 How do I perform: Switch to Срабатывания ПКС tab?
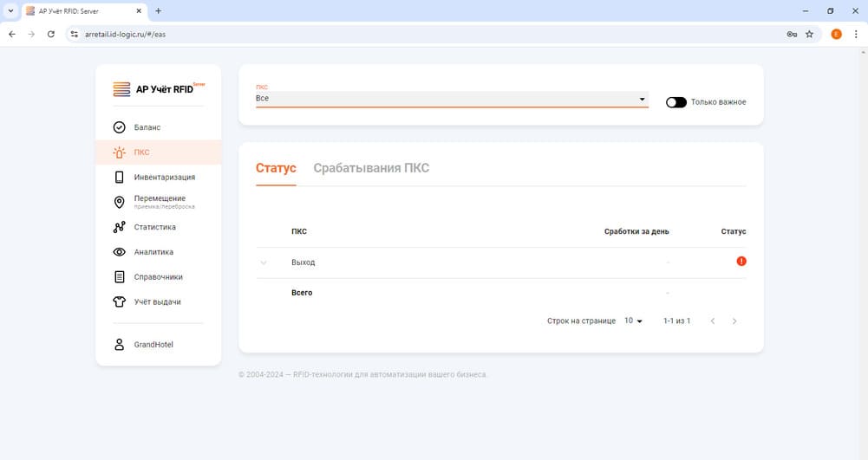coord(371,168)
